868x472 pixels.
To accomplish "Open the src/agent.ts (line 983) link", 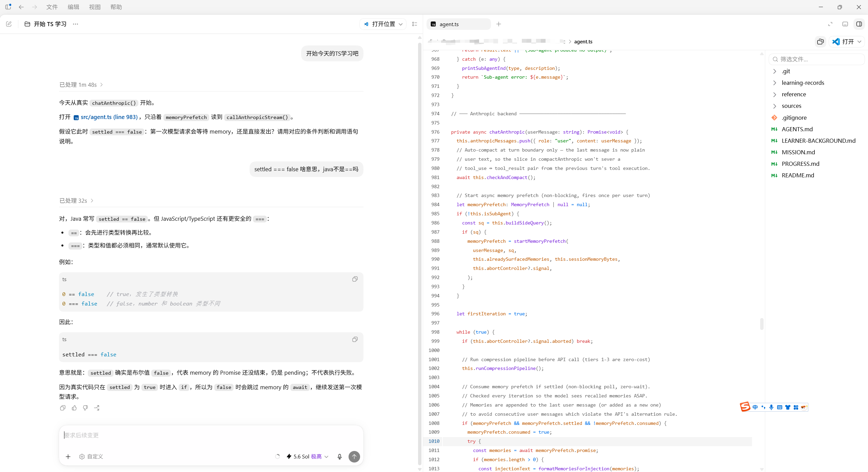I will tap(105, 117).
